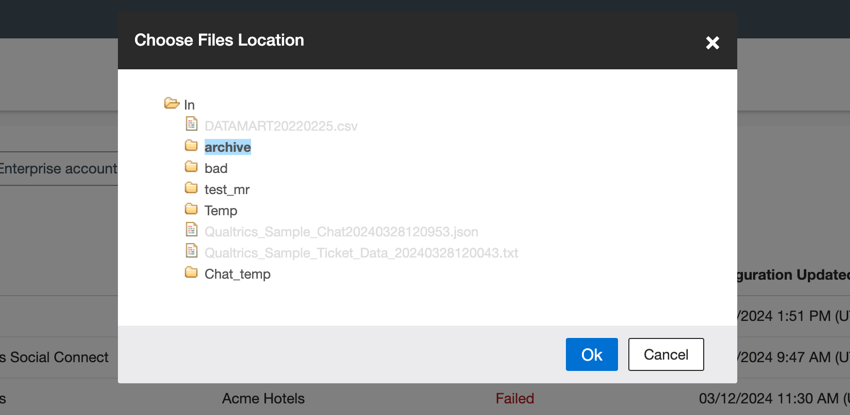Select the In root folder label
This screenshot has width=850, height=415.
tap(189, 105)
